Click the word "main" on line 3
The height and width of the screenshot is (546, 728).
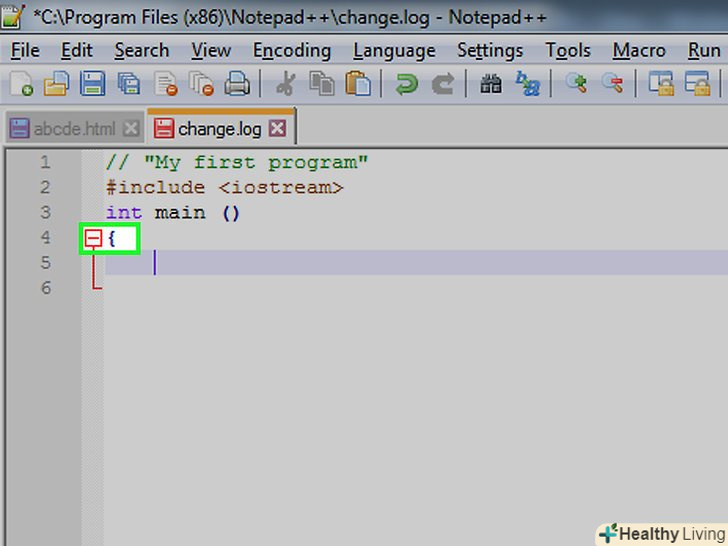(180, 213)
